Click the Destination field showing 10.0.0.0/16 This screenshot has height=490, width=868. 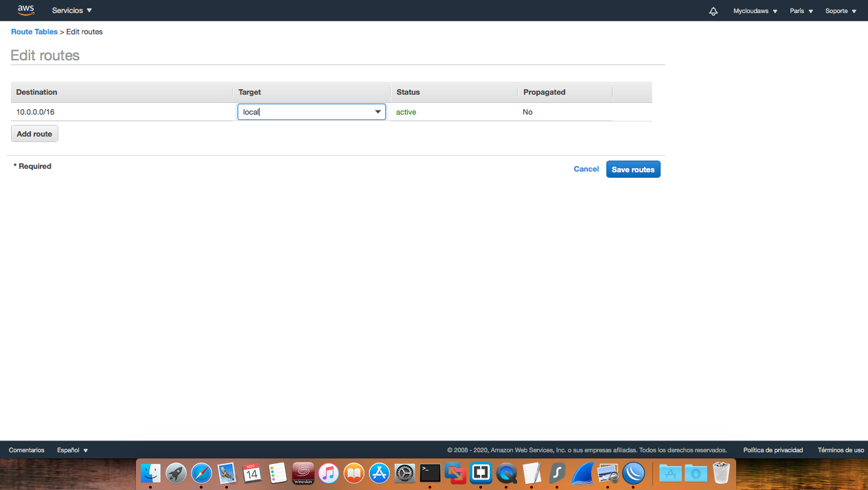tap(122, 111)
